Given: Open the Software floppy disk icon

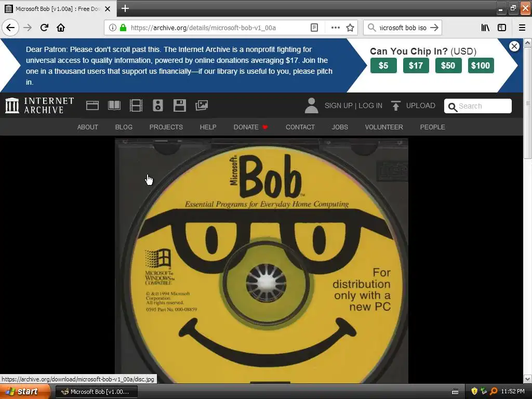Looking at the screenshot, I should coord(179,105).
